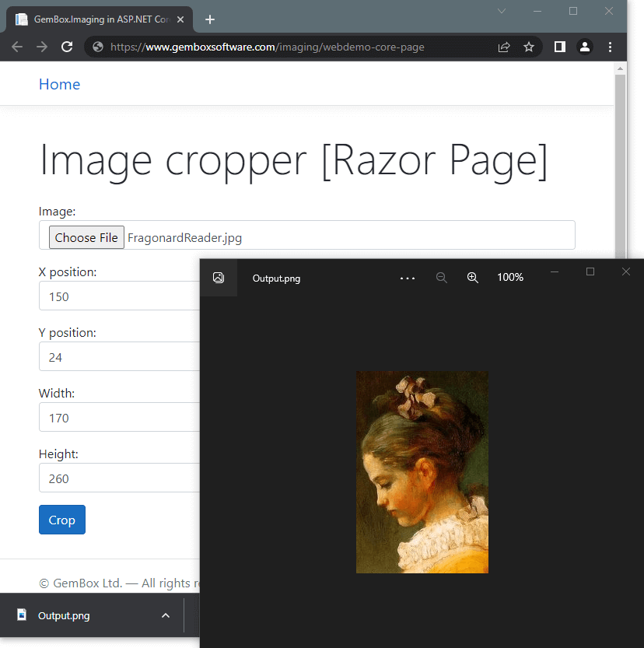Click the address bar URL
Screen dimensions: 644x648
point(268,47)
